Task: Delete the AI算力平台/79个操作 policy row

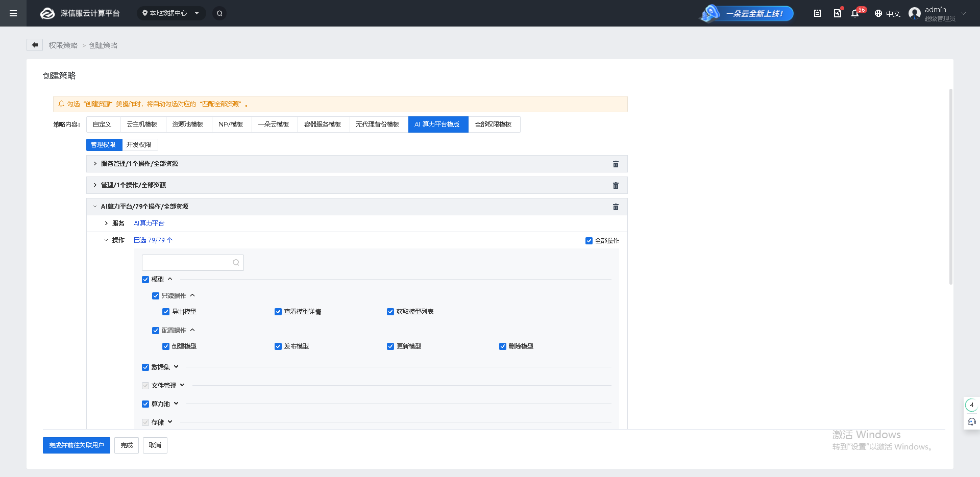Action: point(616,207)
